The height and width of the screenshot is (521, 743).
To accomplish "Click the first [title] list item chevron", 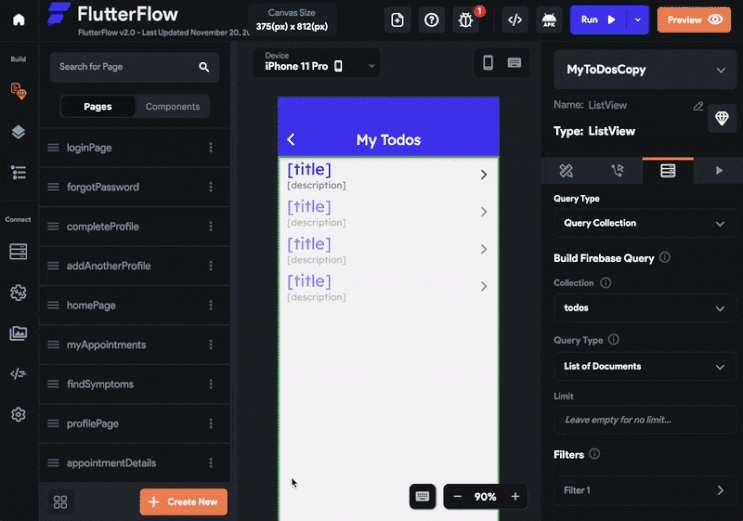I will (484, 175).
